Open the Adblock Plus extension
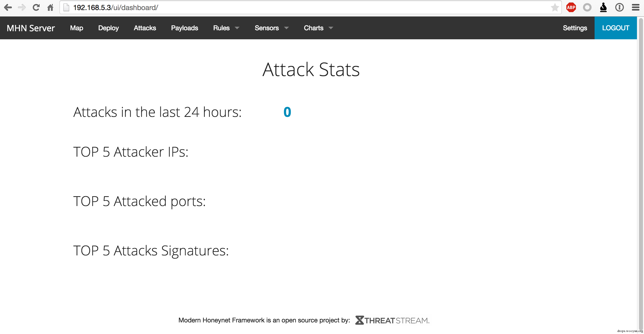The width and height of the screenshot is (644, 334). pos(571,8)
